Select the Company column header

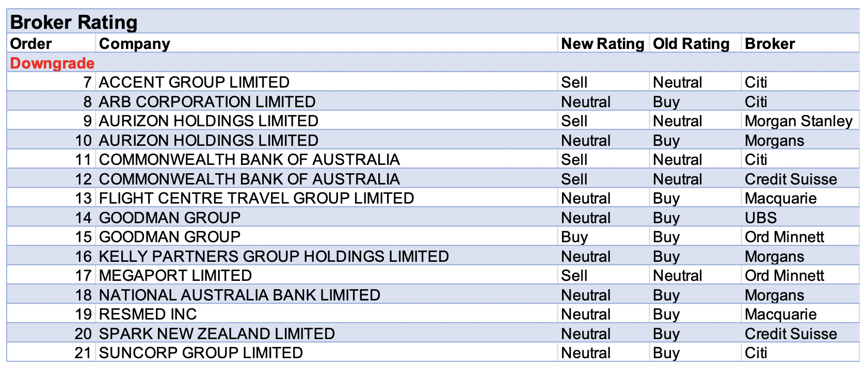(x=135, y=44)
